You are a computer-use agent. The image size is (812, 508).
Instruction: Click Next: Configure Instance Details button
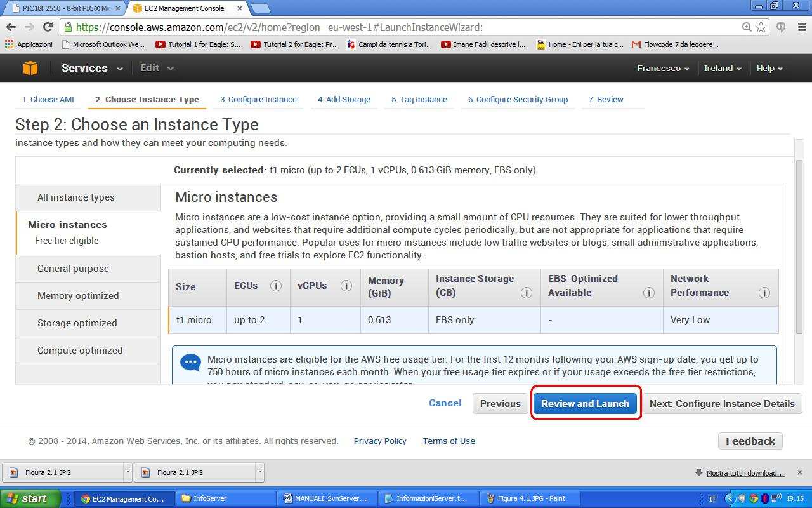pyautogui.click(x=722, y=403)
